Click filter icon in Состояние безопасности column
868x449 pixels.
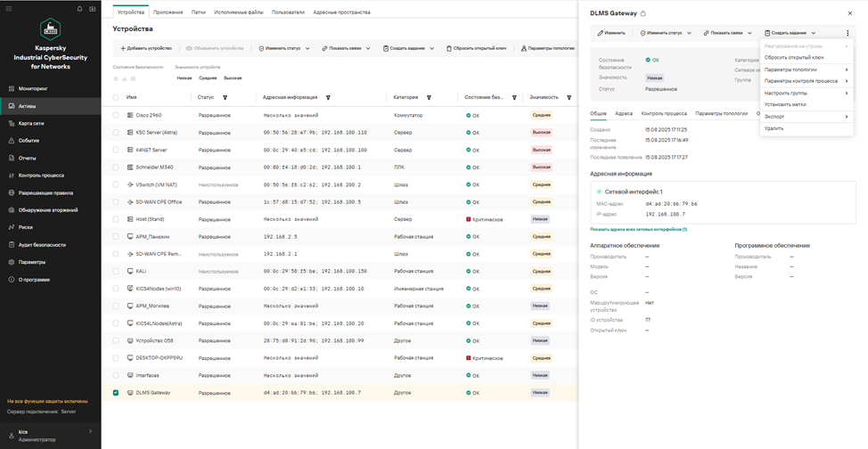(x=513, y=97)
